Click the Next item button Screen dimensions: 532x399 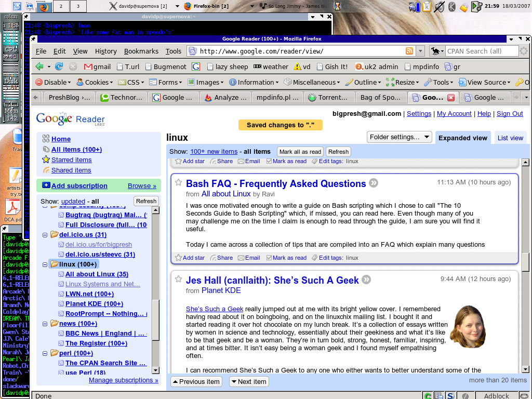click(249, 382)
